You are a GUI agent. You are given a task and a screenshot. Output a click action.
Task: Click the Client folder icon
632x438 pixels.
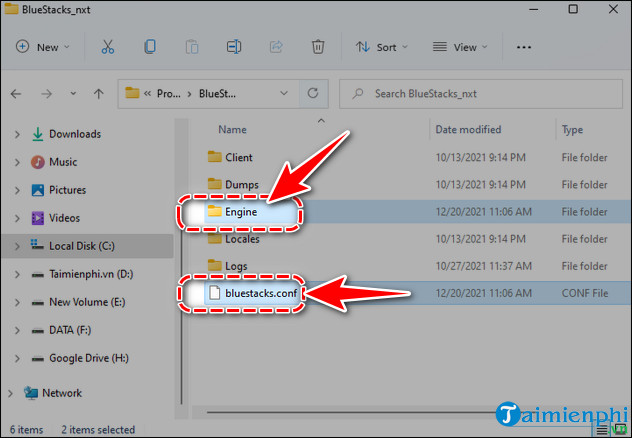pyautogui.click(x=214, y=157)
